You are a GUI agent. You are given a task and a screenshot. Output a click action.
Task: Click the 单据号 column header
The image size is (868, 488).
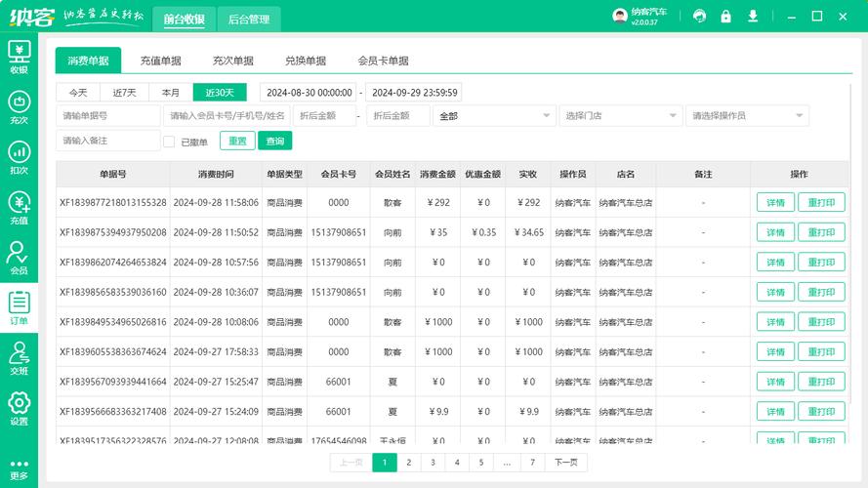pyautogui.click(x=113, y=175)
